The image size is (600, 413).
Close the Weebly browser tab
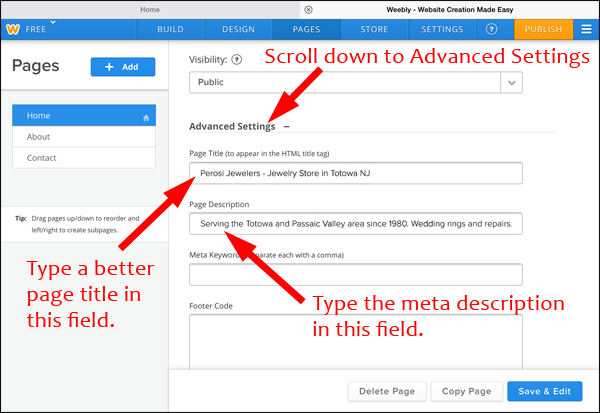coord(308,10)
